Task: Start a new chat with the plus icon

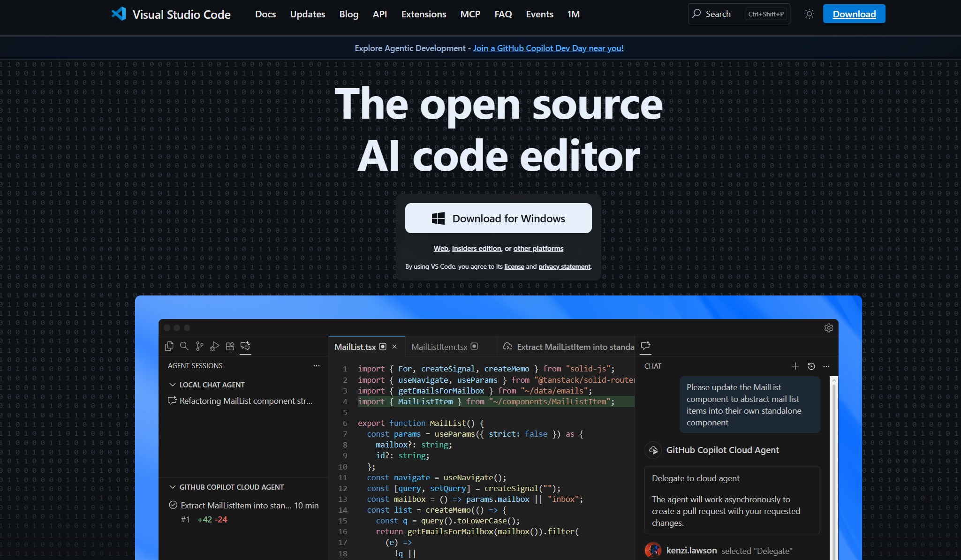Action: coord(795,366)
